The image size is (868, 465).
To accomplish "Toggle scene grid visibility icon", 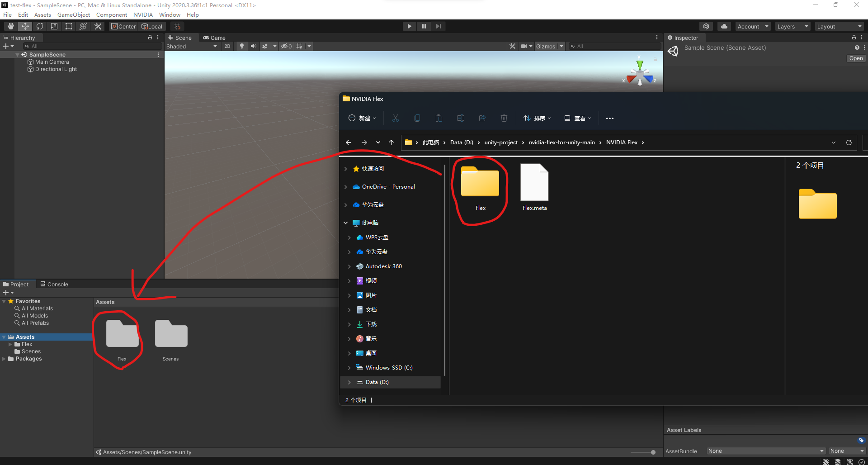I will tap(299, 46).
